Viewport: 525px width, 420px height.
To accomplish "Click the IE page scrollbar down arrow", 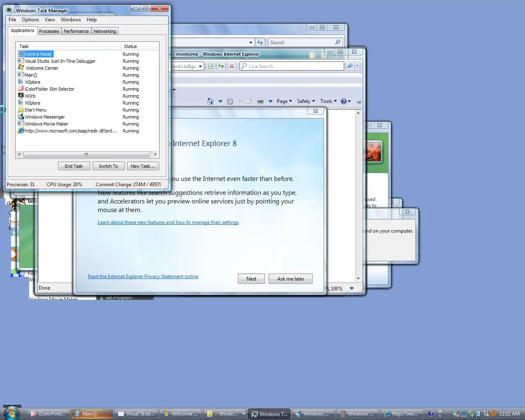I will click(358, 278).
